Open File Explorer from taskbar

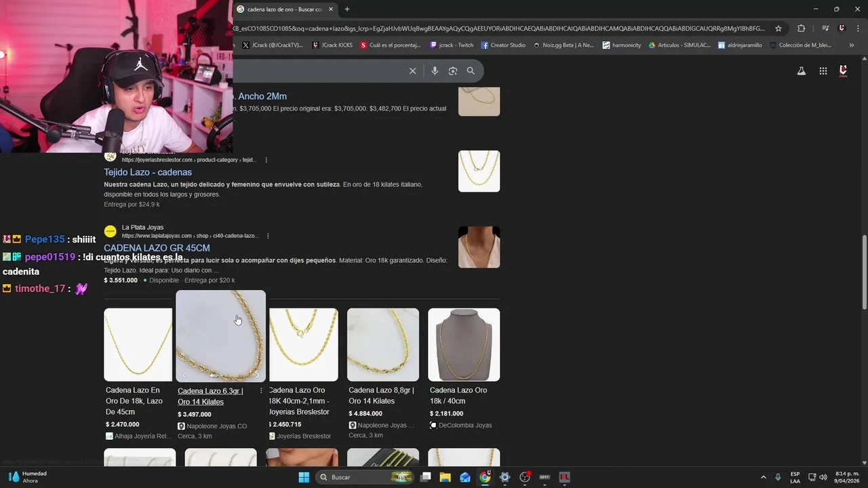tap(446, 477)
